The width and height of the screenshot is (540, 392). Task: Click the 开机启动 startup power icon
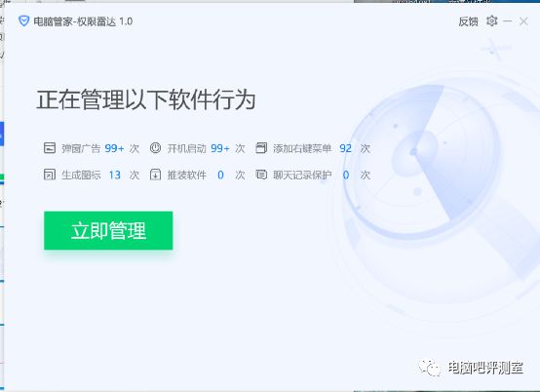[155, 148]
